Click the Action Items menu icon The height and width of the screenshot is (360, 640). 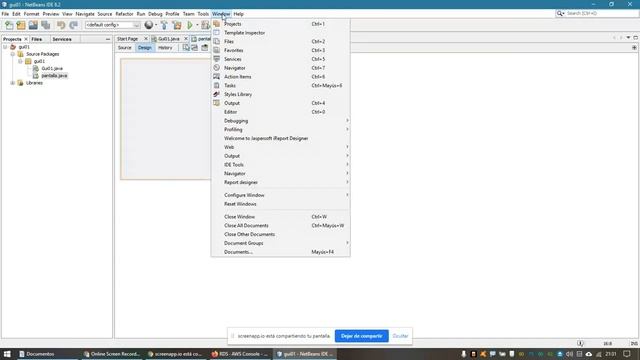(217, 77)
